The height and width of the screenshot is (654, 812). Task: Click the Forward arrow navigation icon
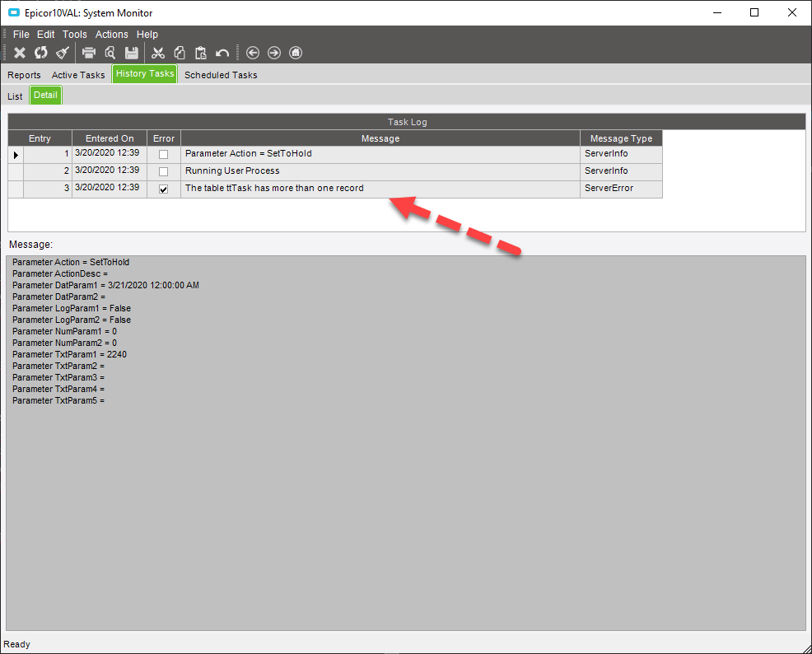pyautogui.click(x=274, y=53)
